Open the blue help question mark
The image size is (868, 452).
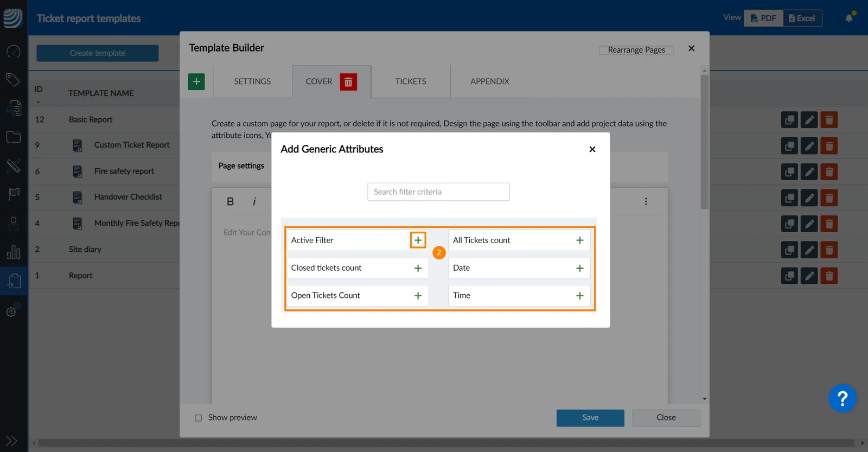pyautogui.click(x=843, y=399)
